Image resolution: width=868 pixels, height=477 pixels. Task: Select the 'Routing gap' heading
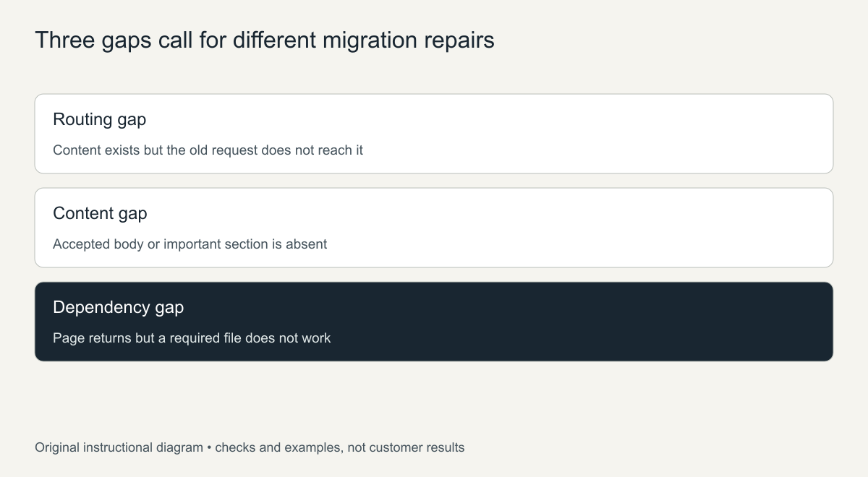99,120
